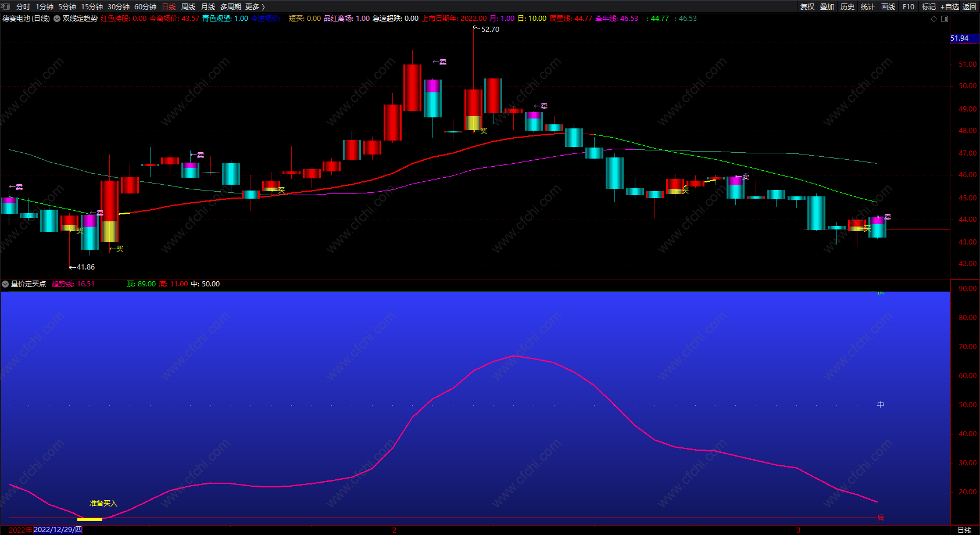Switch to 周线 weekly chart
The image size is (980, 535).
188,6
